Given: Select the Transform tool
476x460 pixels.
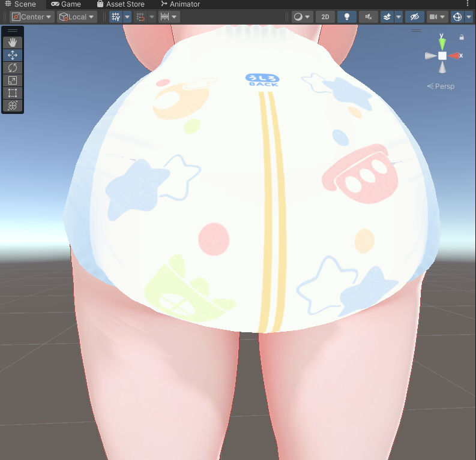Looking at the screenshot, I should click(x=13, y=106).
